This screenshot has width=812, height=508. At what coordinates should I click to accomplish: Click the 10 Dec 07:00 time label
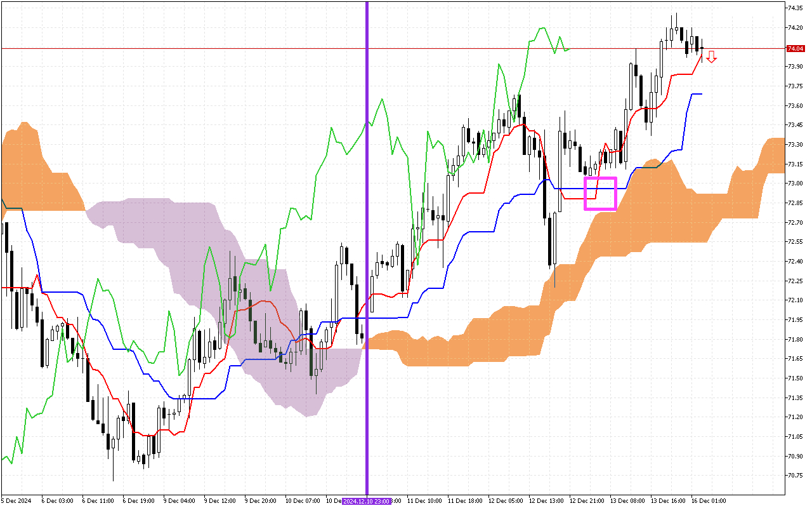[303, 501]
